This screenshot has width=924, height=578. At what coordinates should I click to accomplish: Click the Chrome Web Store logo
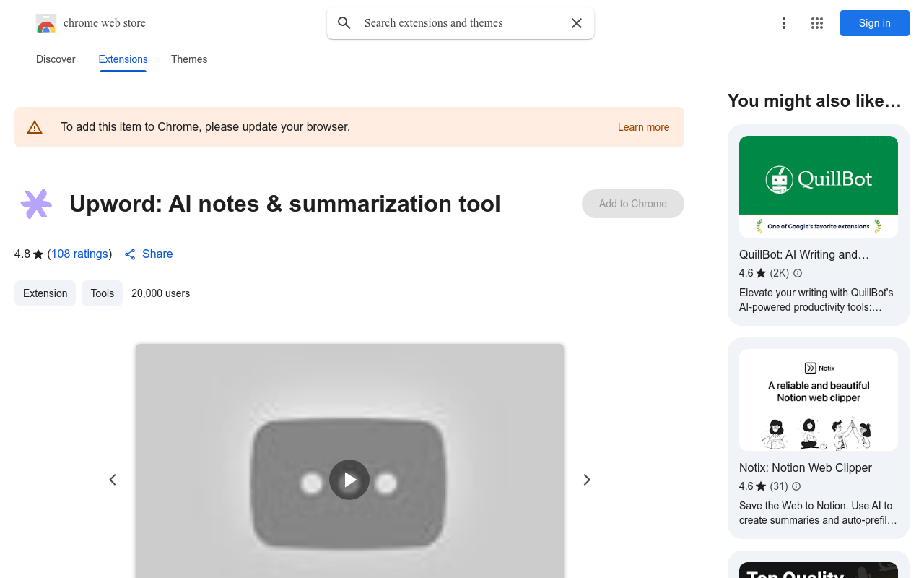pyautogui.click(x=46, y=23)
